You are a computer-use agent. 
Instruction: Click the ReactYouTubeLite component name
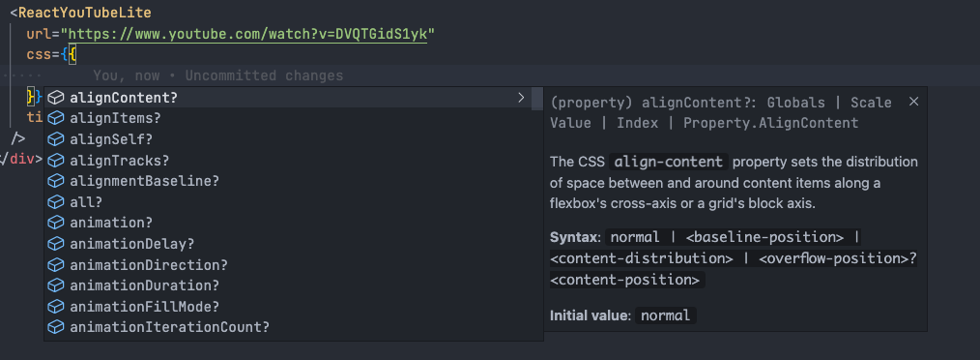click(85, 13)
